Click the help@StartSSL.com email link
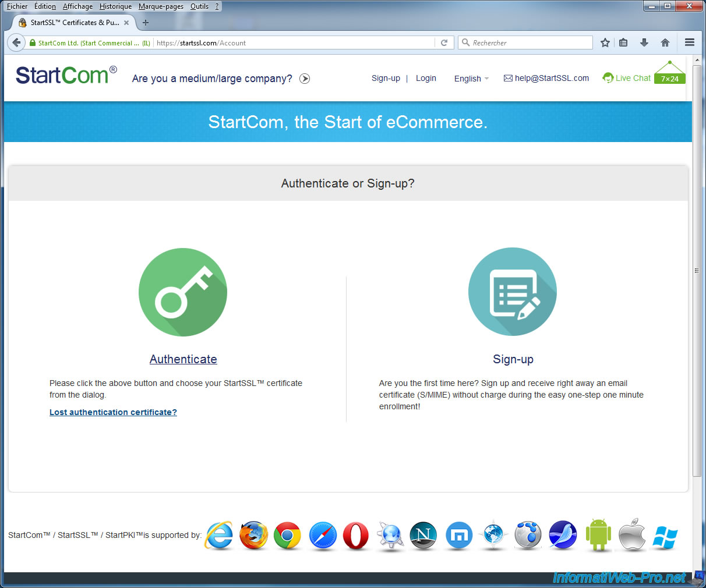706x588 pixels. coord(546,78)
